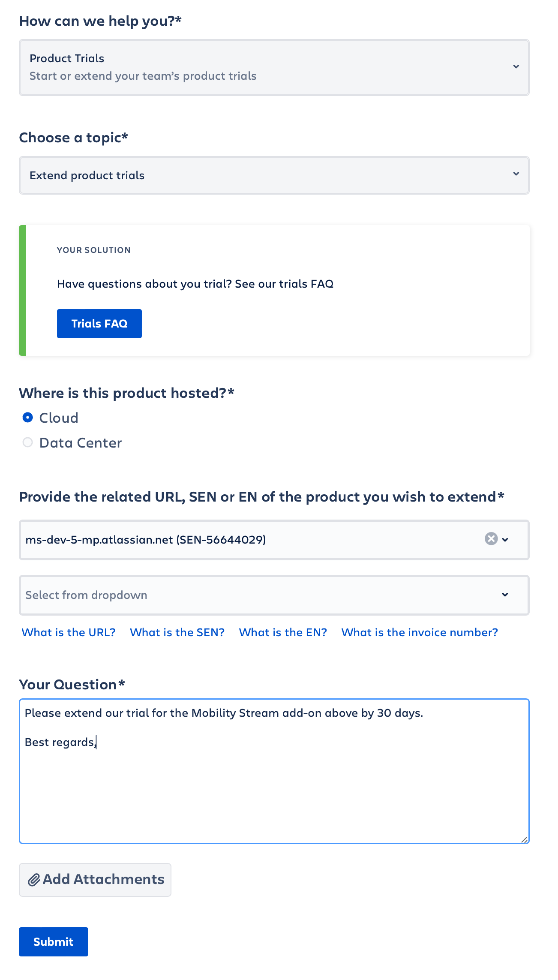Open 'What is the invoice number?' link

tap(419, 632)
